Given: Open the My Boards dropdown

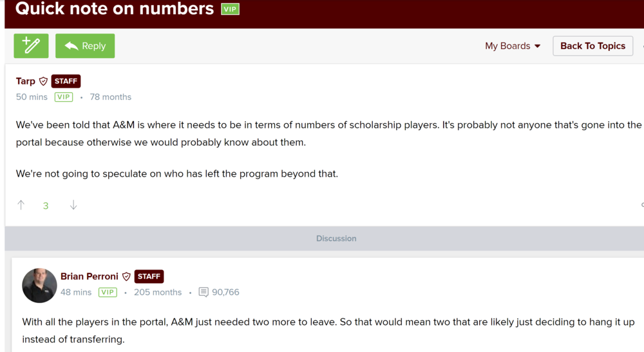Looking at the screenshot, I should point(513,46).
